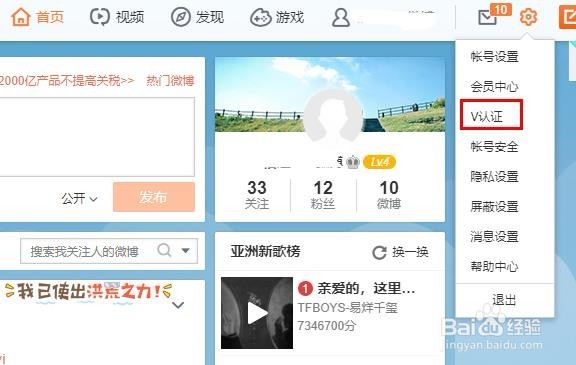
Task: Select 会员中心 from the settings menu
Action: tap(494, 87)
